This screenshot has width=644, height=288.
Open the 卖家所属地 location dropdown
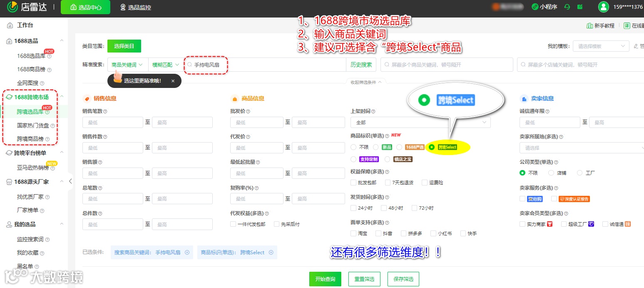(x=582, y=148)
